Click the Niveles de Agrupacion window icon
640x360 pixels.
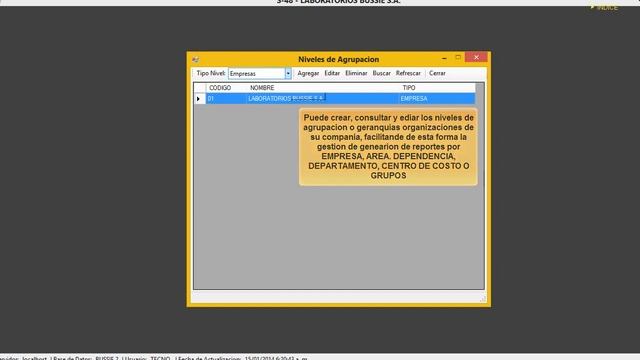(196, 59)
